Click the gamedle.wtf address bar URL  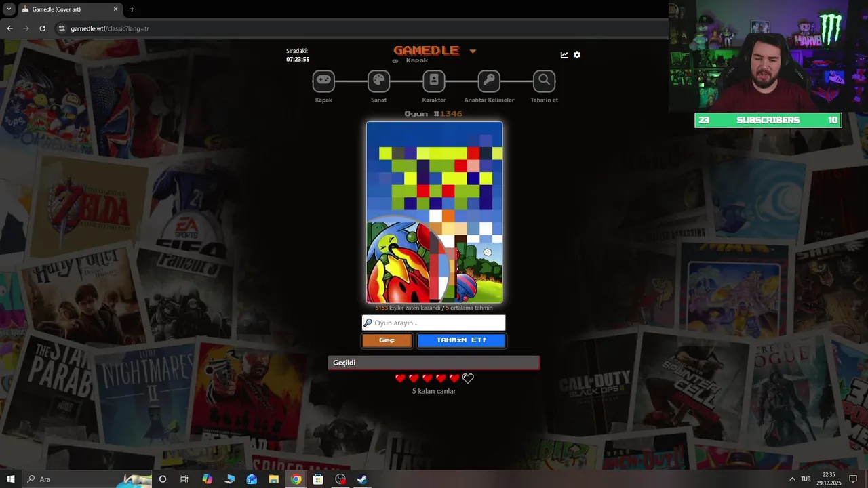coord(110,28)
